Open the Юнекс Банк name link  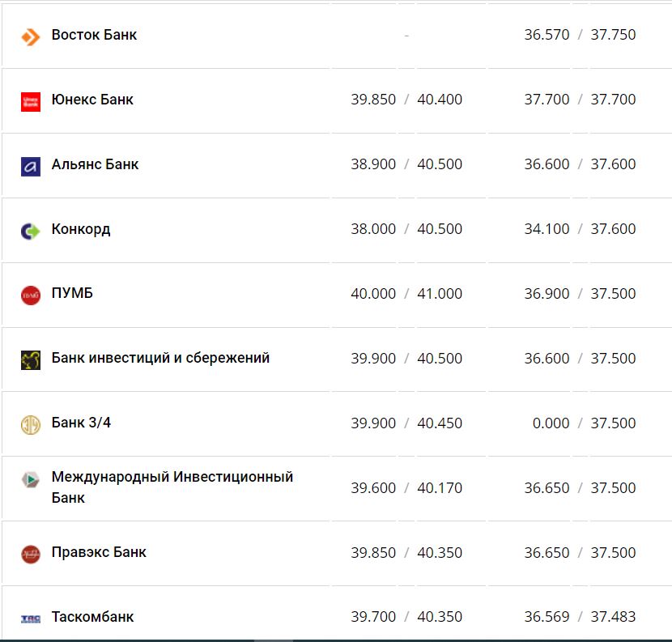click(92, 100)
